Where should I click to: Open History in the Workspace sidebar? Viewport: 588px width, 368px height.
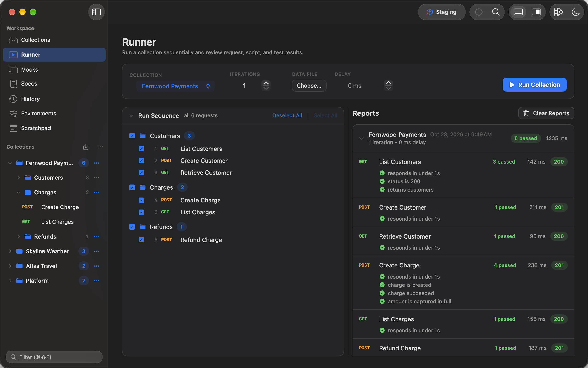[54, 99]
